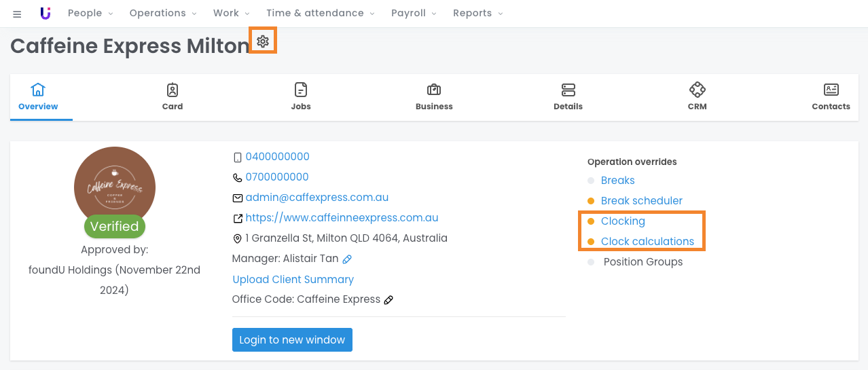The height and width of the screenshot is (370, 868).
Task: Click the admin@caffexpress.com.au email link
Action: 317,198
